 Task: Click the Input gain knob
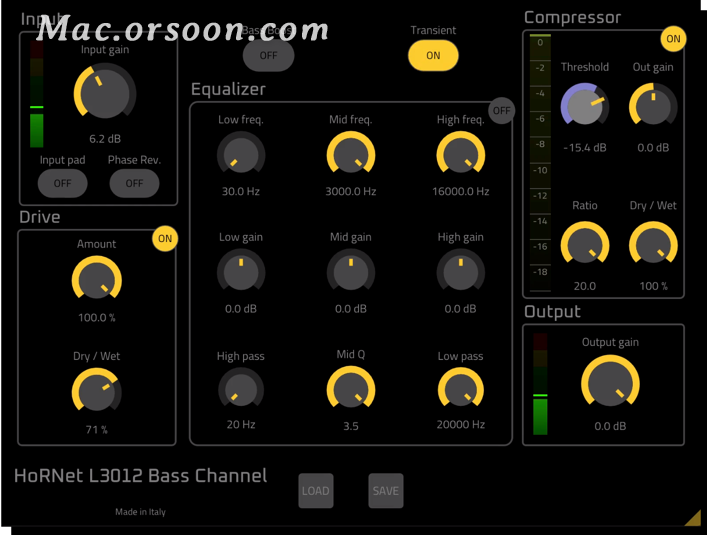[105, 91]
